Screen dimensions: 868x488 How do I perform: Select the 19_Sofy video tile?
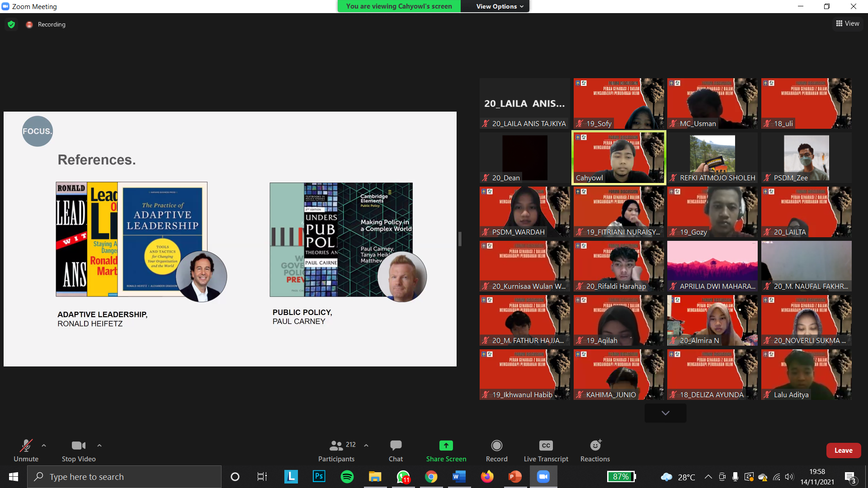tap(618, 103)
